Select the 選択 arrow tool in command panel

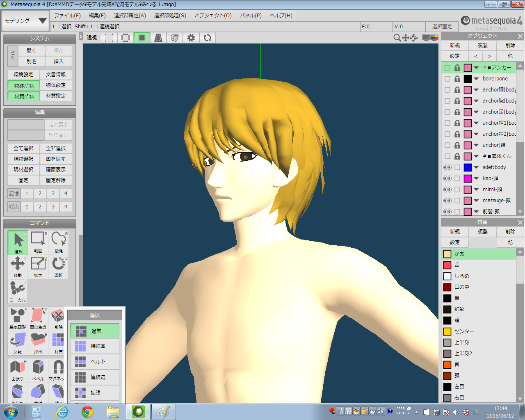18,242
